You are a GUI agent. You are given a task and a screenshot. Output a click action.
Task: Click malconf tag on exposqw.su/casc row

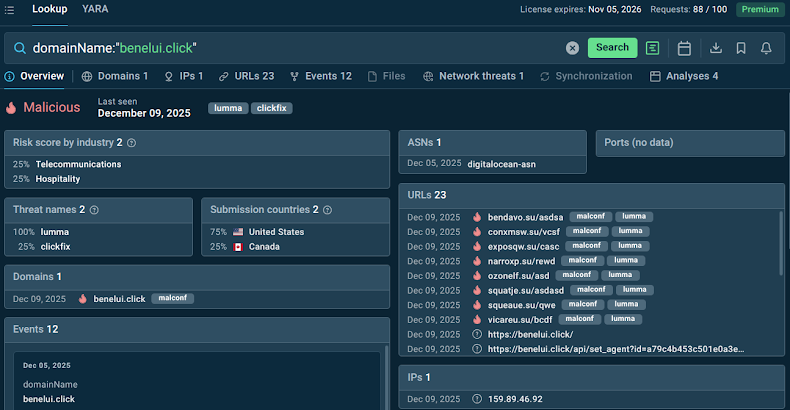pos(586,246)
